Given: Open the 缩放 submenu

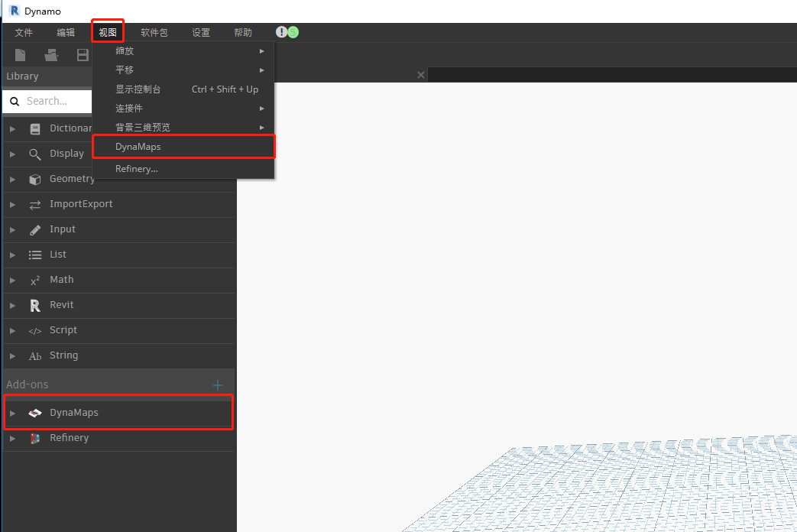Looking at the screenshot, I should (x=183, y=51).
